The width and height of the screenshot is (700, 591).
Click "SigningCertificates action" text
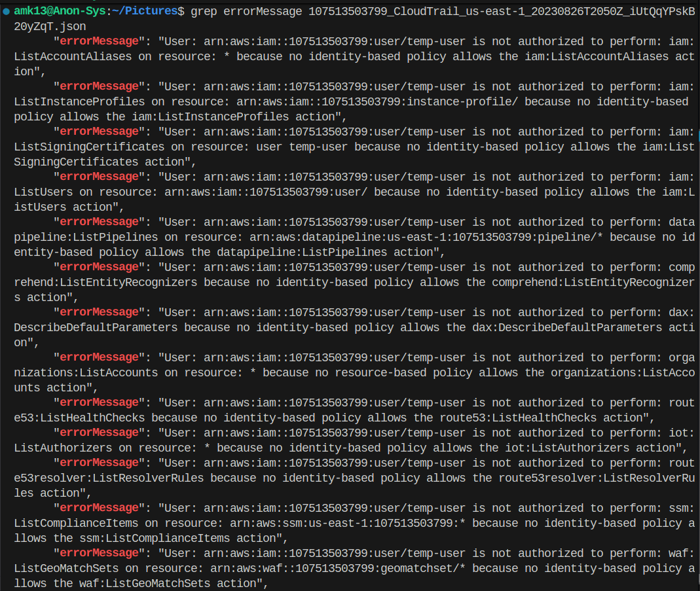point(99,162)
